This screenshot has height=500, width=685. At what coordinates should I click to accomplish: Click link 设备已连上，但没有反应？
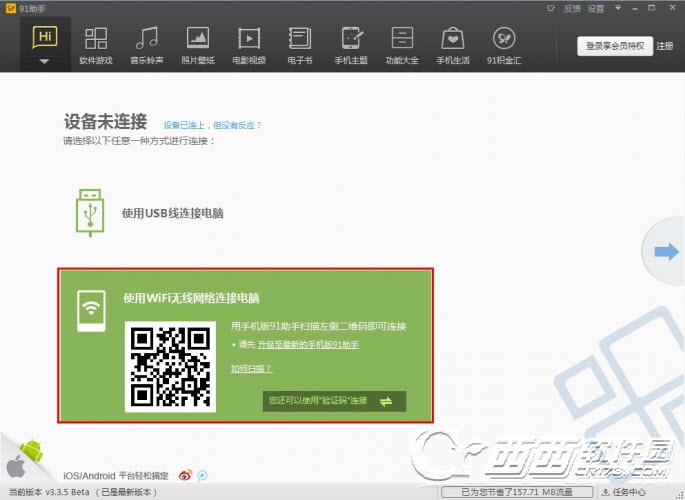tap(212, 125)
